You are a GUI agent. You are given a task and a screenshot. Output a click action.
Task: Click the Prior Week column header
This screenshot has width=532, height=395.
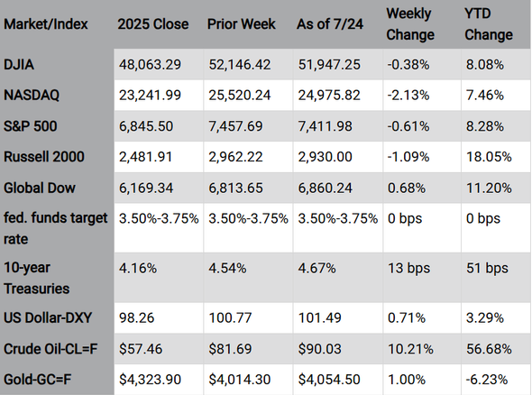coord(242,24)
